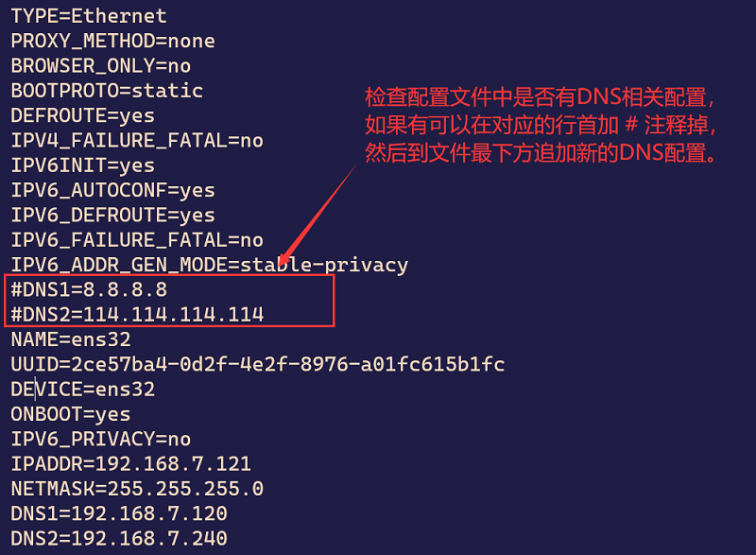
Task: Click the UUID value line
Action: click(257, 364)
